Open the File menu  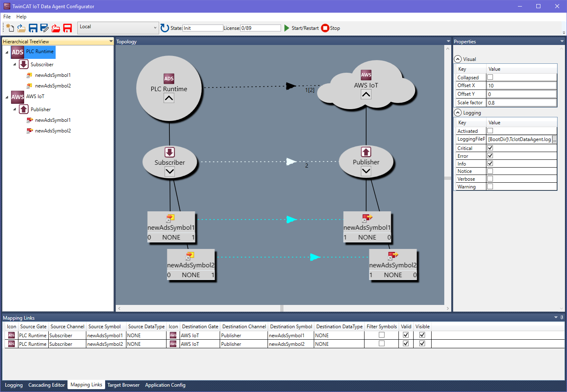click(7, 17)
